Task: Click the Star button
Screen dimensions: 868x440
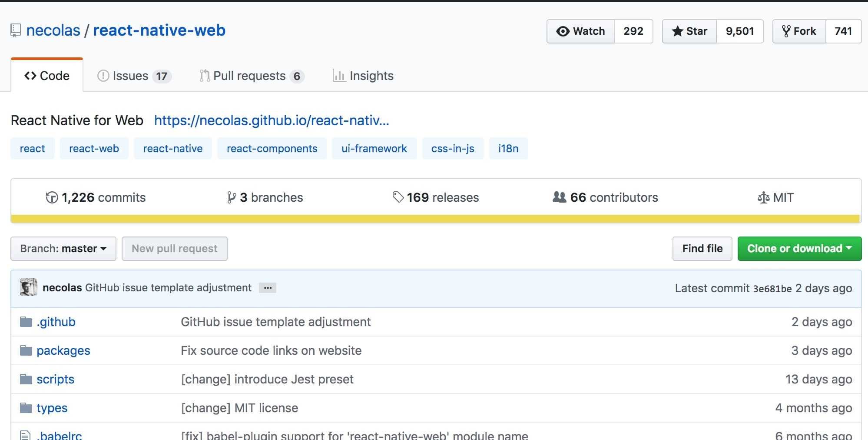Action: tap(689, 31)
